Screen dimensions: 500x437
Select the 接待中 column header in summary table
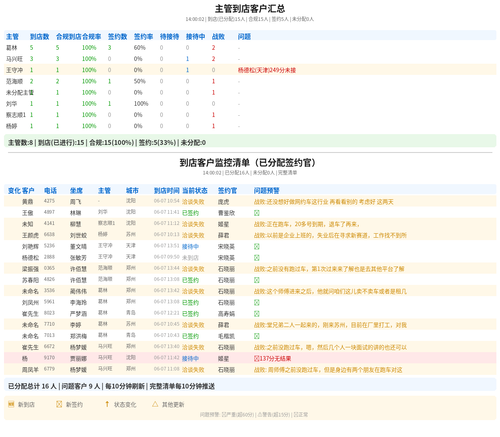(x=196, y=37)
